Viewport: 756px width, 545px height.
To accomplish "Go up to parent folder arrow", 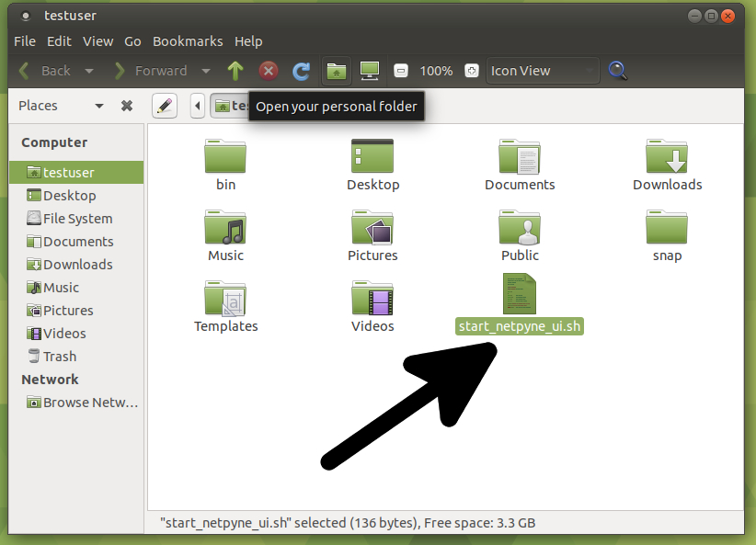I will (235, 71).
